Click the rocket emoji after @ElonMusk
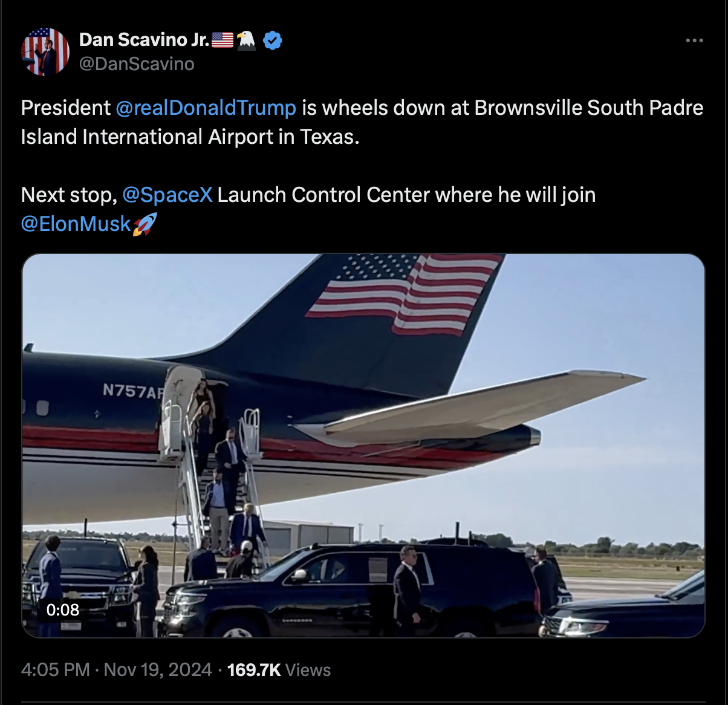The image size is (728, 705). tap(145, 224)
